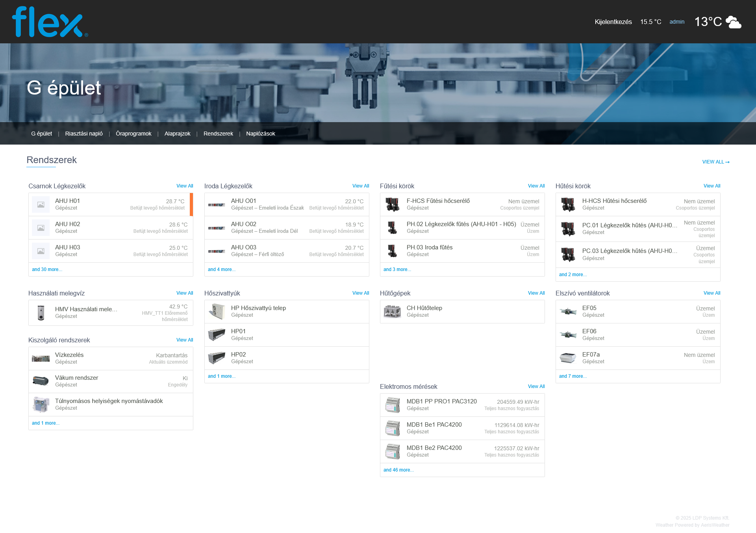Click the cloudy weather icon
The height and width of the screenshot is (533, 756).
click(733, 22)
